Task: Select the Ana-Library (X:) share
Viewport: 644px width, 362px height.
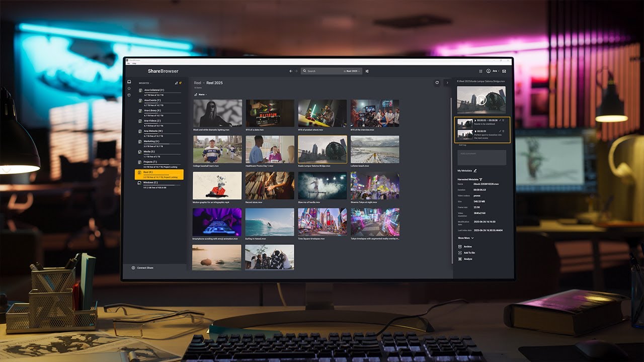Action: click(159, 113)
